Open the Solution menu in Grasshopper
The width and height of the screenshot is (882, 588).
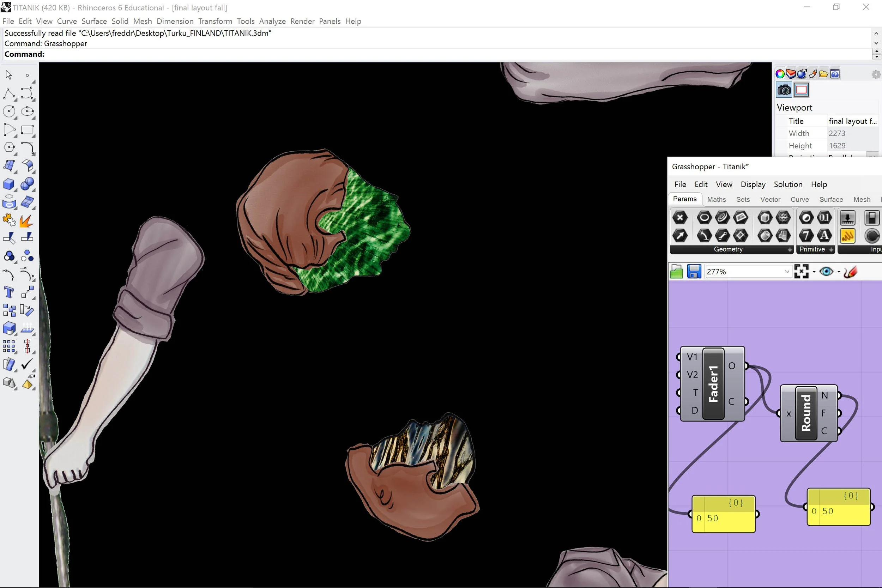click(x=788, y=184)
